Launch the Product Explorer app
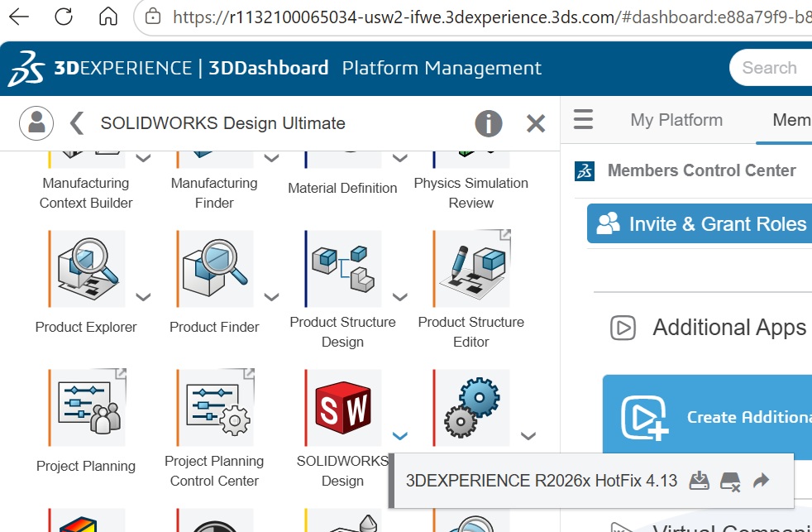 (87, 269)
